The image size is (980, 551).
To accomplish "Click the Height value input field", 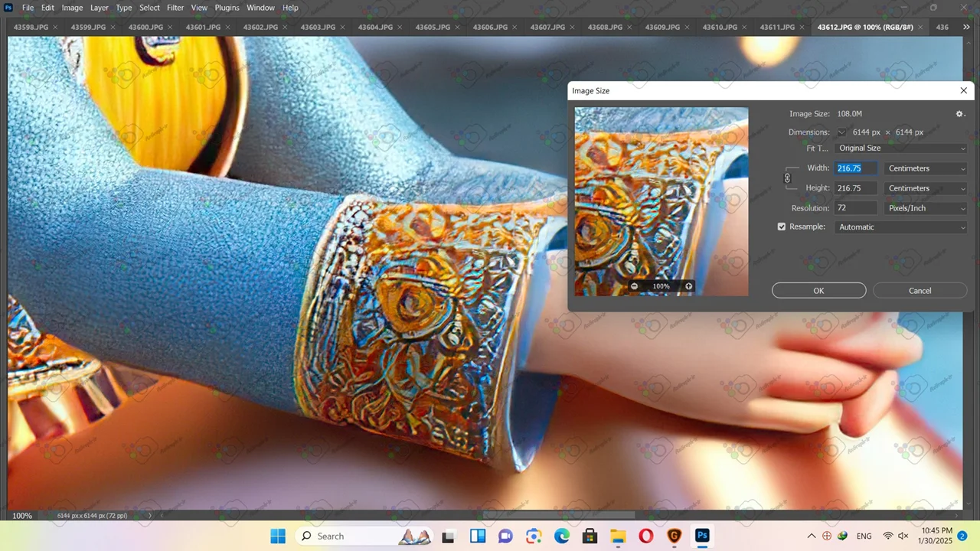I will [x=855, y=188].
